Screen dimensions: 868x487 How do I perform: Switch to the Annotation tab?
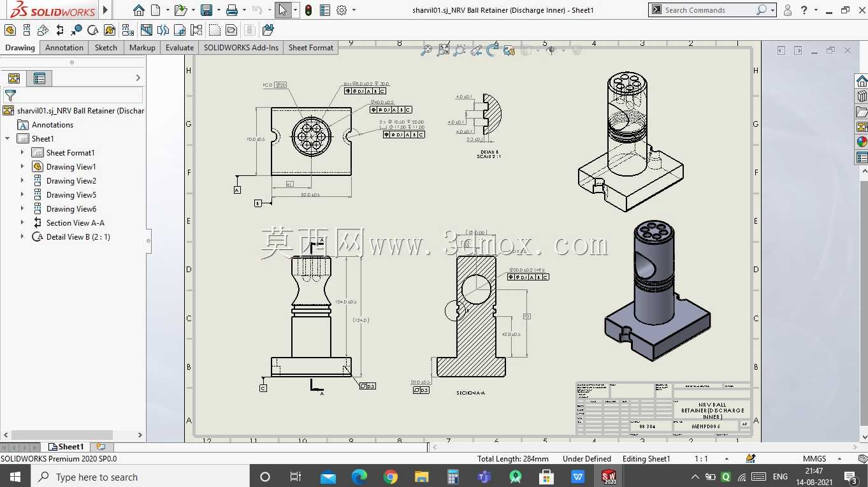[x=64, y=48]
